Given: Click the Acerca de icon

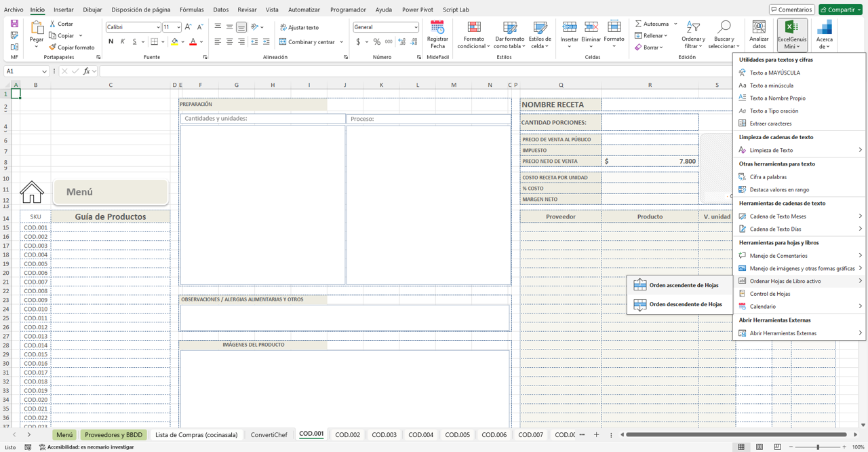Looking at the screenshot, I should 825,27.
